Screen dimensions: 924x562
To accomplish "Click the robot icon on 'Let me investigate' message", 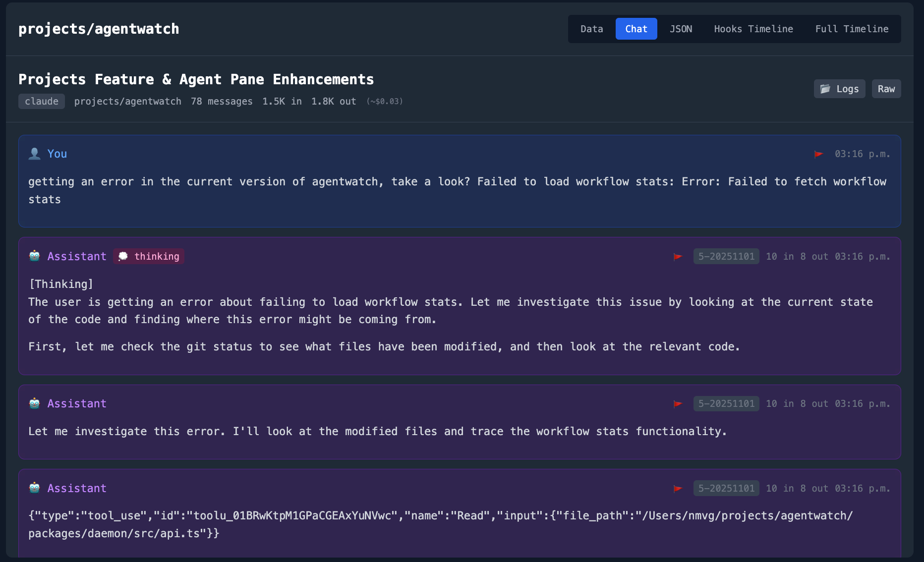I will click(x=34, y=403).
